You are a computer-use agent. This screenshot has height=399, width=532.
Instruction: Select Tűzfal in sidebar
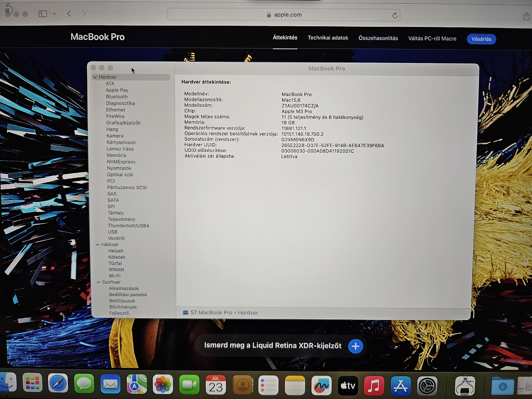pos(115,263)
